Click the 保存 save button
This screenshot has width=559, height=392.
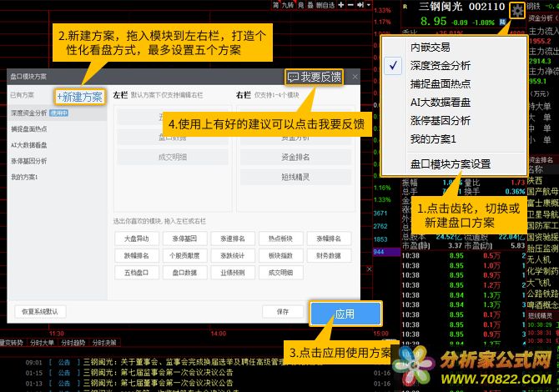[x=283, y=311]
